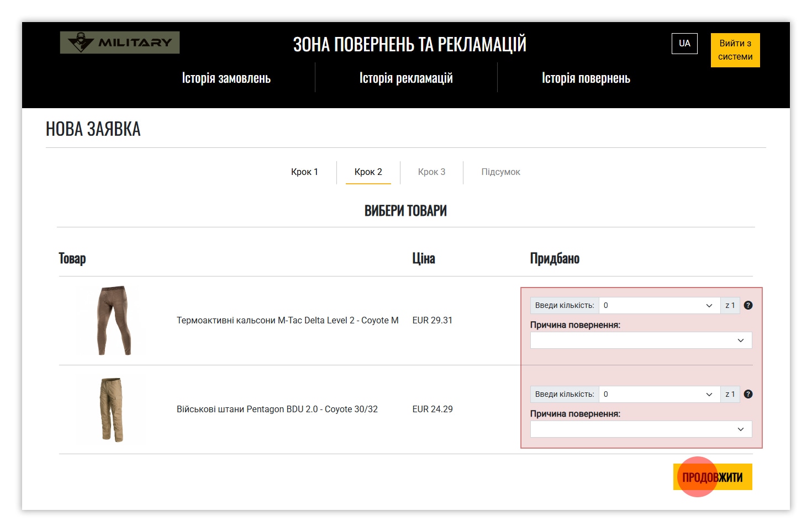Image resolution: width=812 pixels, height=532 pixels.
Task: Click product name Термоактивні кальсони M-Tac Delta
Action: [x=287, y=321]
